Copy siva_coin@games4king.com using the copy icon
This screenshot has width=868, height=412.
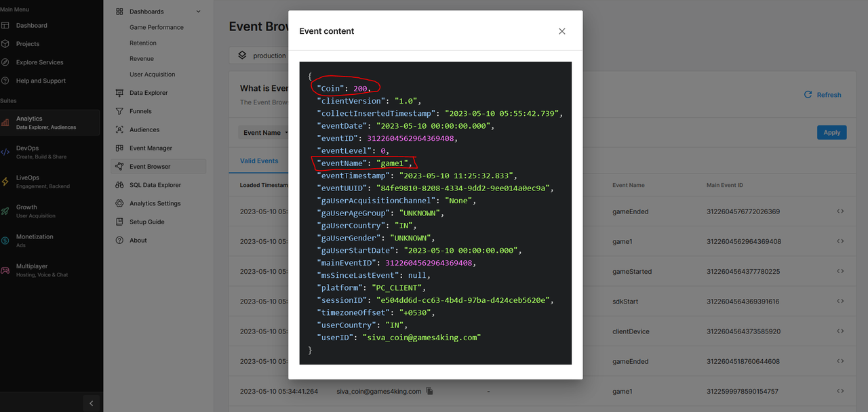(429, 391)
